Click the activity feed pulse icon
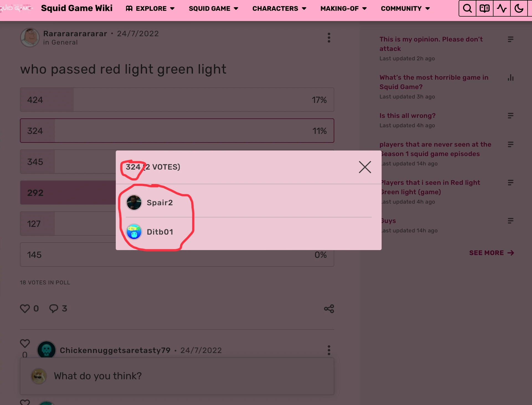Image resolution: width=532 pixels, height=405 pixels. coord(502,8)
